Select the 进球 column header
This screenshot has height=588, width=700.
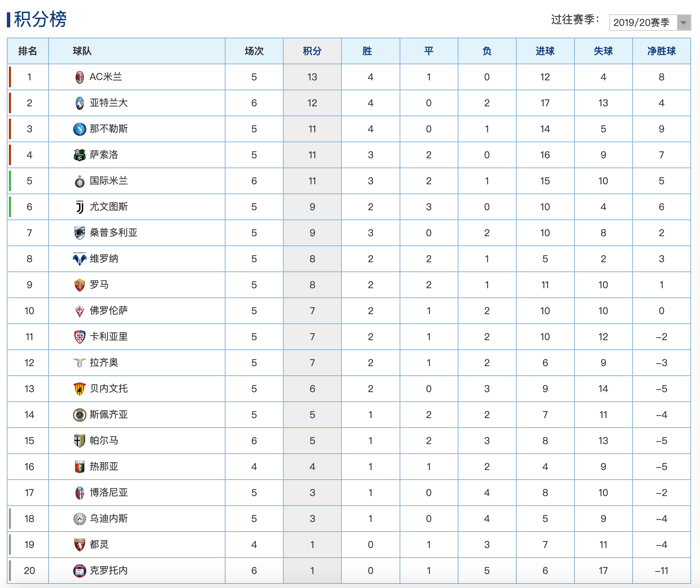click(x=545, y=51)
